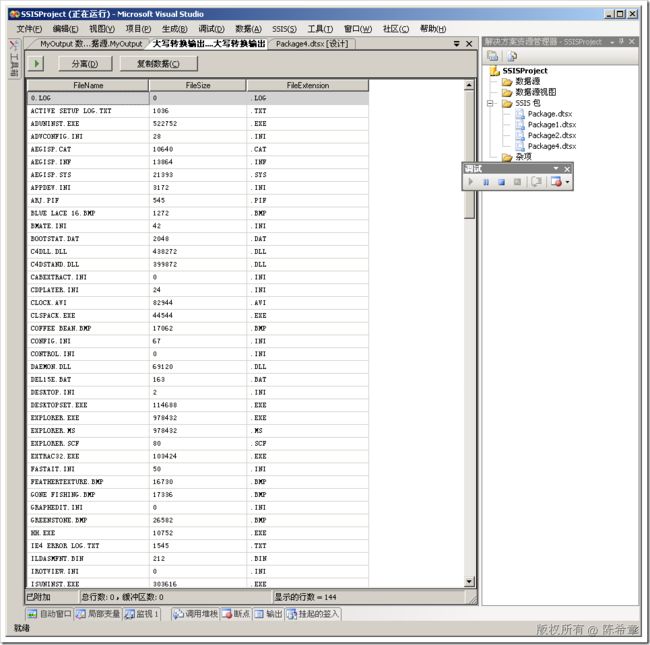650x645 pixels.
Task: Select the 杂项 folder
Action: pyautogui.click(x=523, y=157)
